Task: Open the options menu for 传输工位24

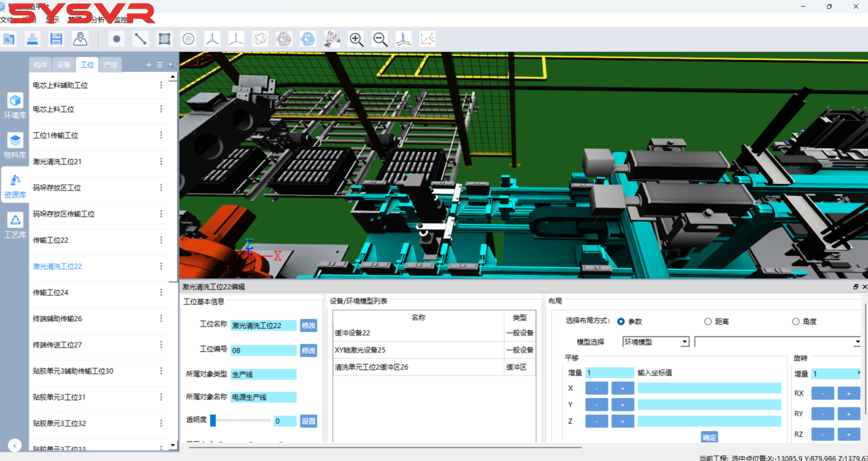Action: coord(161,292)
